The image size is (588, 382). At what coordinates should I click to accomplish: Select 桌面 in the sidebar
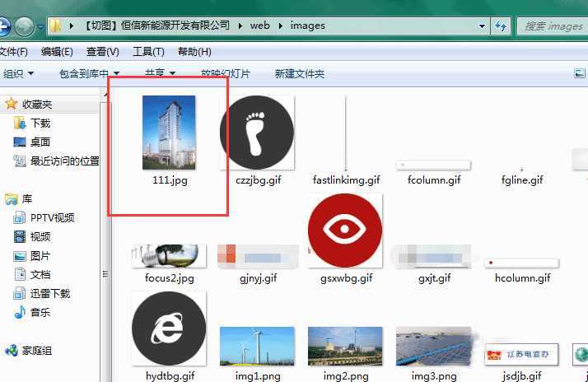[40, 142]
